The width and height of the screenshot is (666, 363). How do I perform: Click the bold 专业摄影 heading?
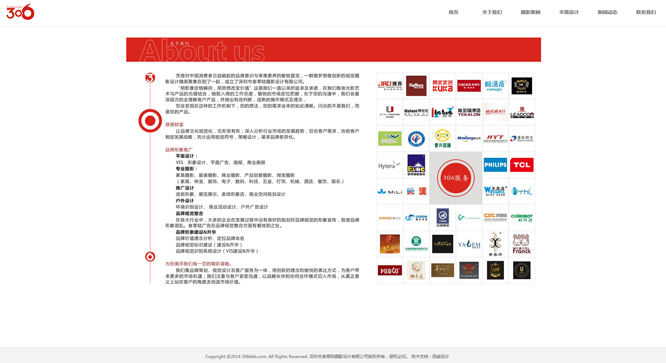[x=186, y=169]
